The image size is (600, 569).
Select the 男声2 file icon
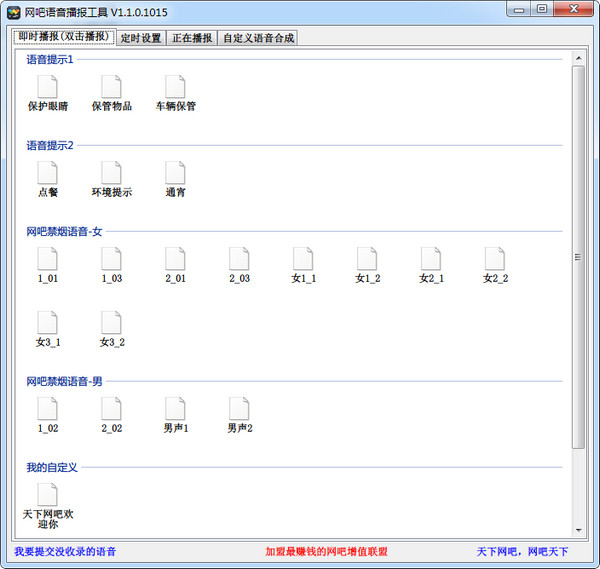point(239,409)
